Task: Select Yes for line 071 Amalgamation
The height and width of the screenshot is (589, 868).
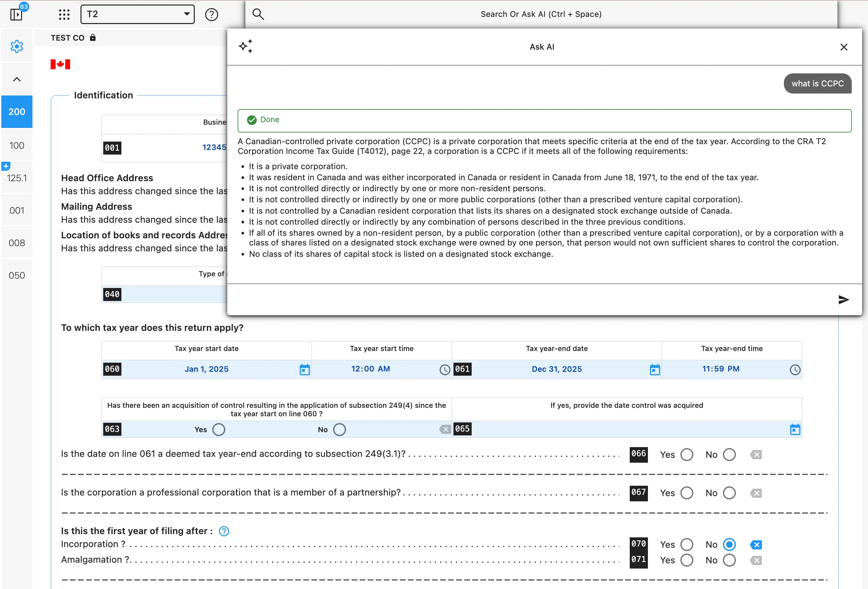Action: (687, 560)
